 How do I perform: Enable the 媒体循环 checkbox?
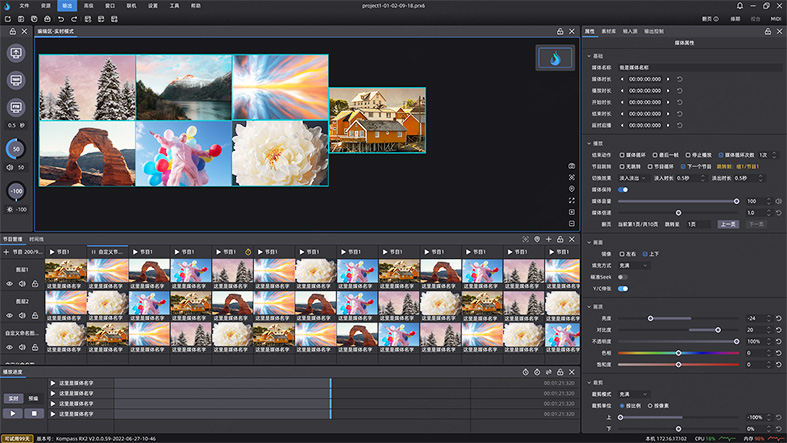pos(623,155)
